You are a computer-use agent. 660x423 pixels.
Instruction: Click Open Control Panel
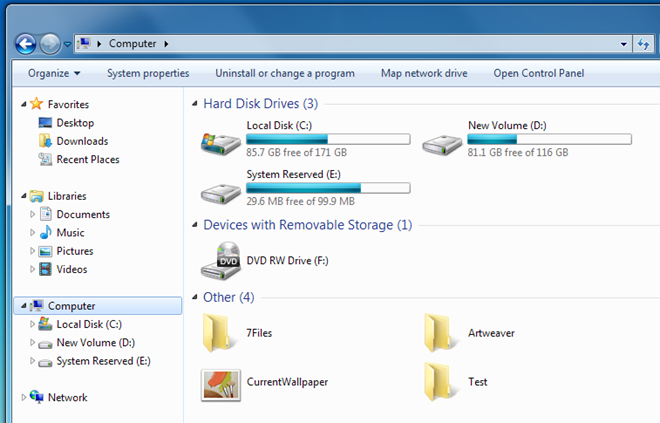[539, 73]
